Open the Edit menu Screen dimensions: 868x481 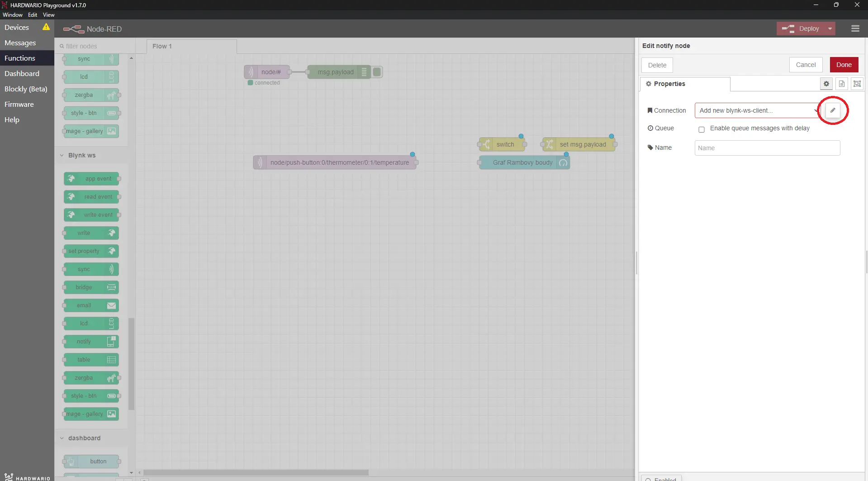pos(33,15)
